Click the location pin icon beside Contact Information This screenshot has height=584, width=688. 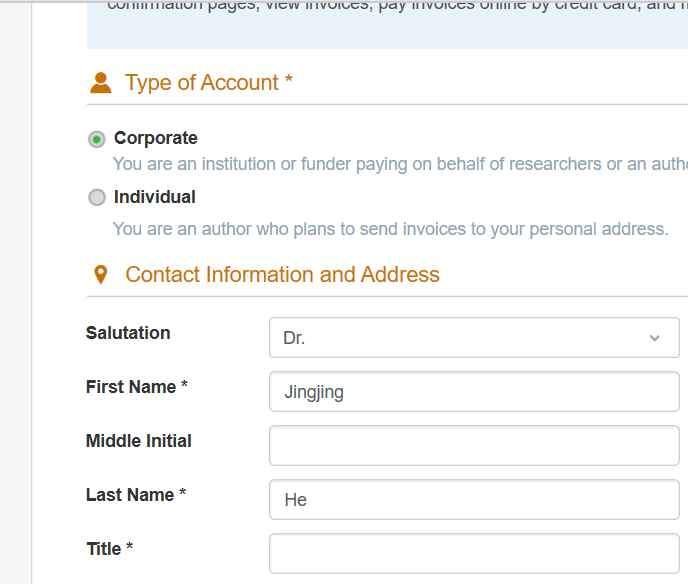tap(100, 275)
